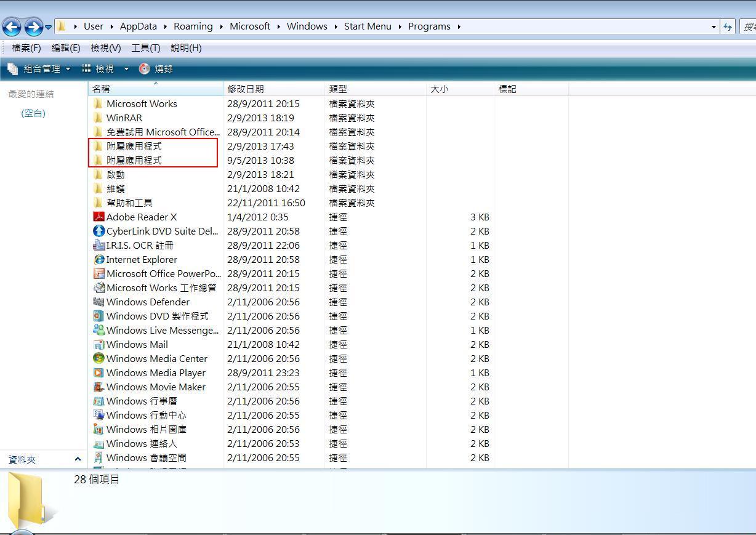756x535 pixels.
Task: Click the Windows 連絡人 icon
Action: tap(99, 443)
